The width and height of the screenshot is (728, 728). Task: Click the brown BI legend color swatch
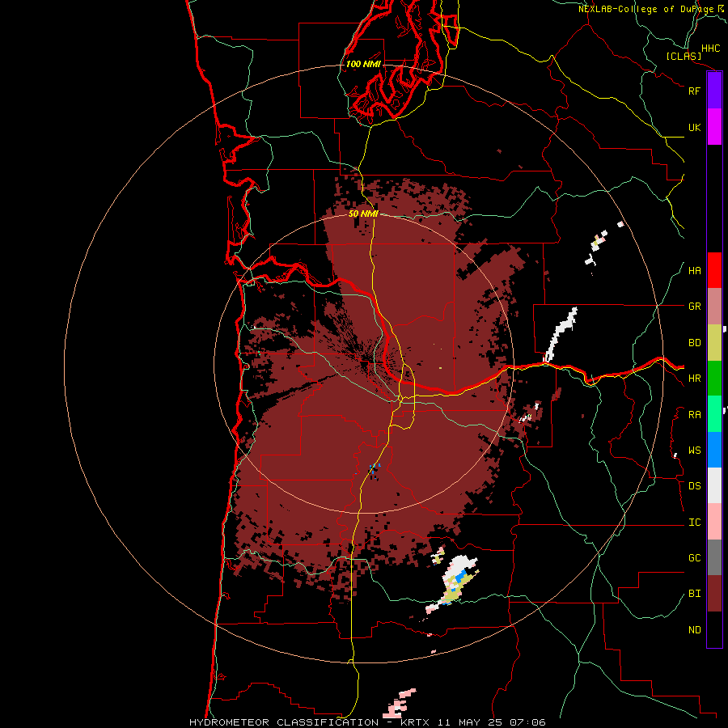click(x=714, y=594)
